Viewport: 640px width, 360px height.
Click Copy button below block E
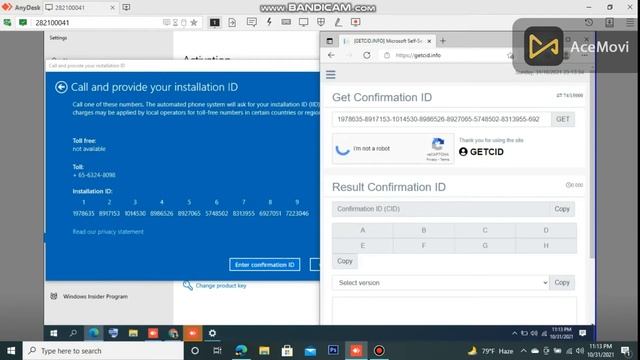345,261
